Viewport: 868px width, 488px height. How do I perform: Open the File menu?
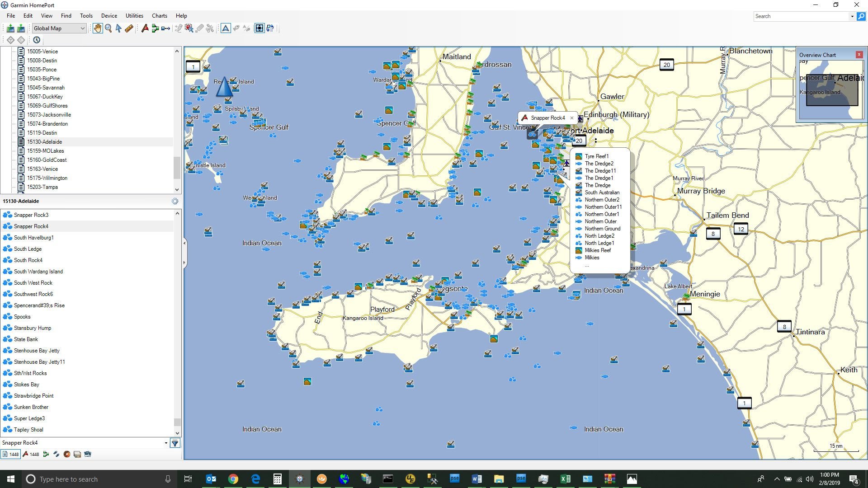click(x=11, y=15)
